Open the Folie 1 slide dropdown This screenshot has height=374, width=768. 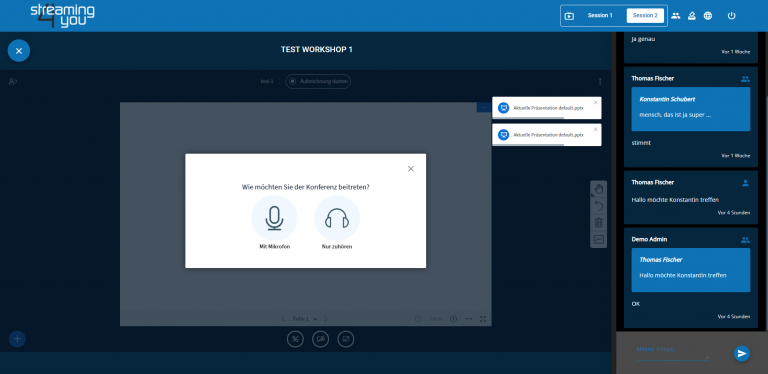coord(305,319)
